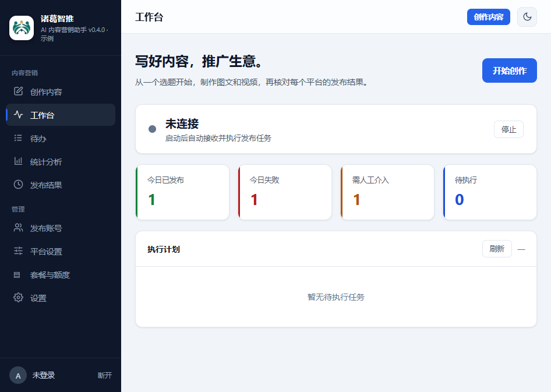The height and width of the screenshot is (392, 551).
Task: Click the 开始创作 button
Action: pos(509,70)
